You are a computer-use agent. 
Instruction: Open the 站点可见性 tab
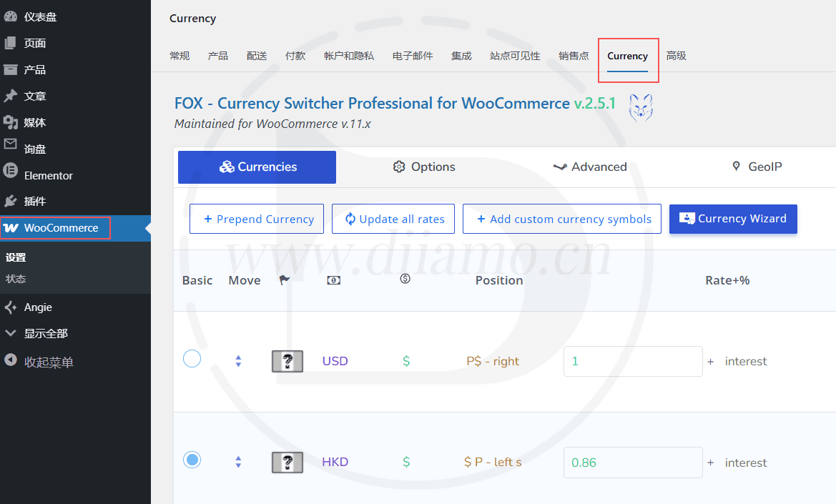pyautogui.click(x=515, y=56)
